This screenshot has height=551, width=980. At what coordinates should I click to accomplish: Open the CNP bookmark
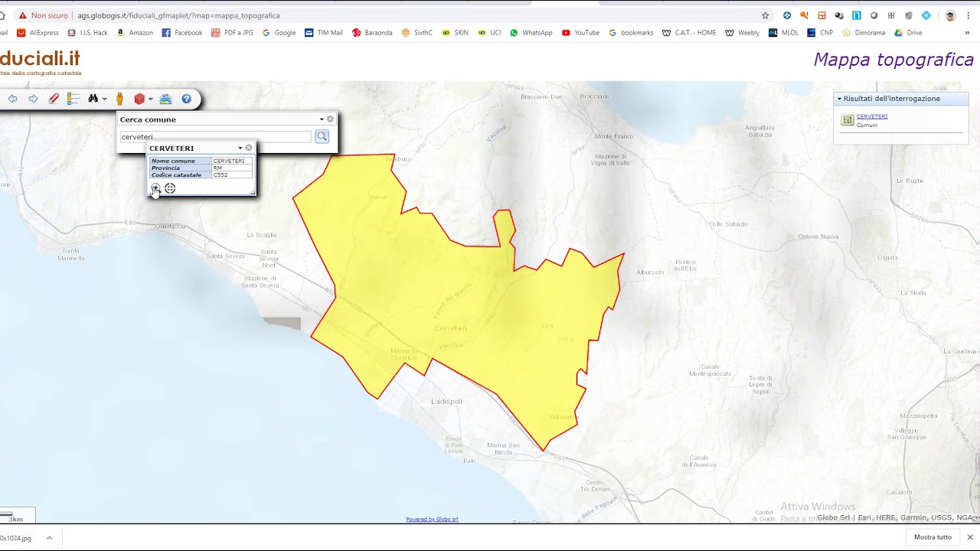820,33
